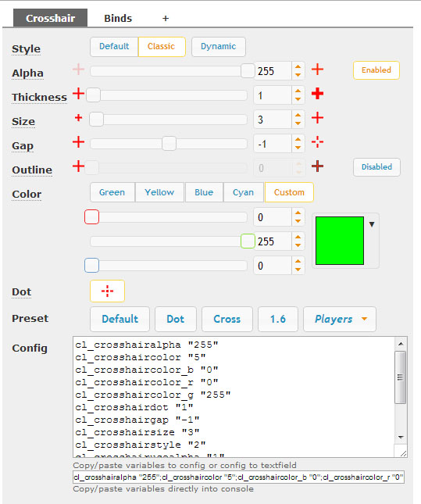Click the thin crosshair icon left of Thickness slider
The image size is (421, 504).
[x=78, y=94]
